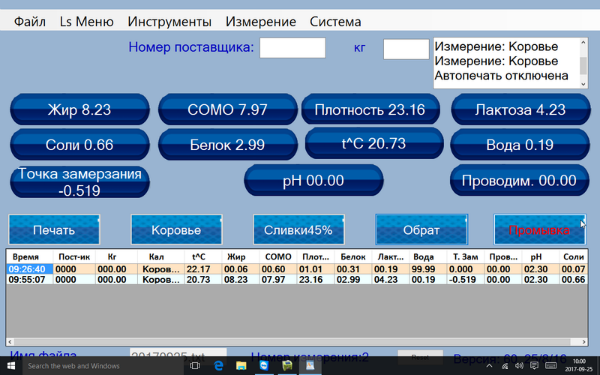Click the table's right scroll arrow
Image resolution: width=600 pixels, height=375 pixels.
pyautogui.click(x=584, y=342)
